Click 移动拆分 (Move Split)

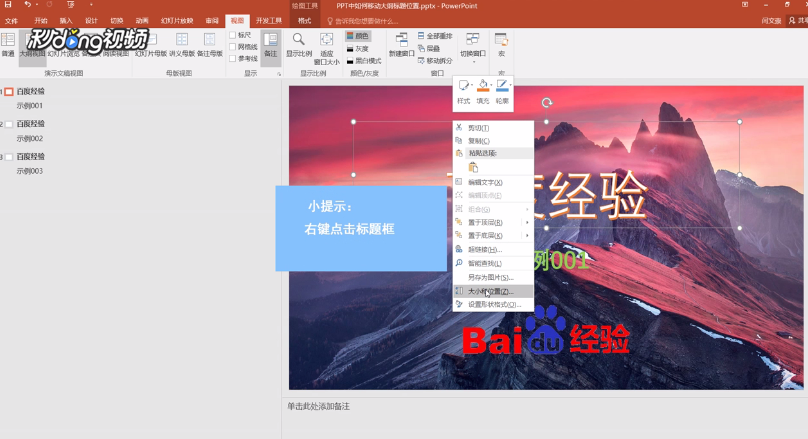pyautogui.click(x=435, y=60)
